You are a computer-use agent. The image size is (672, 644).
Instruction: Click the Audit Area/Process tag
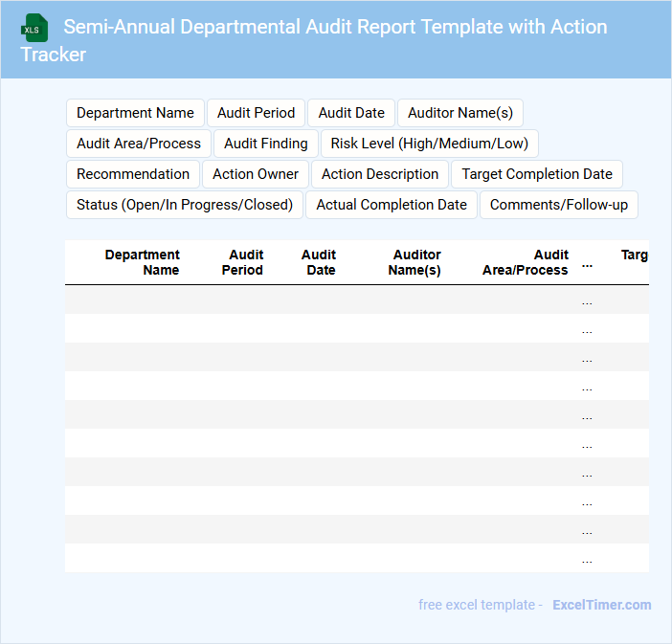139,144
